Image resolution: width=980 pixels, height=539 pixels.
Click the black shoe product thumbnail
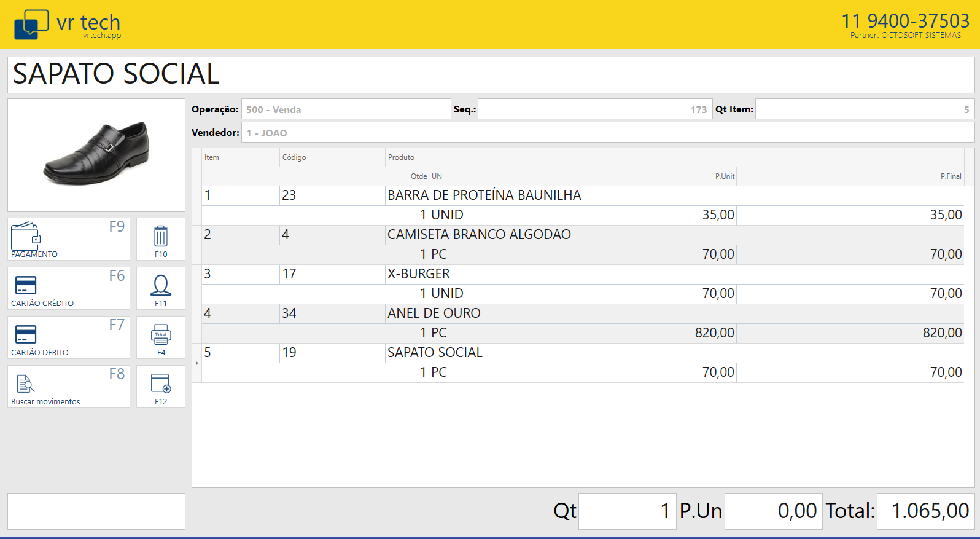96,155
